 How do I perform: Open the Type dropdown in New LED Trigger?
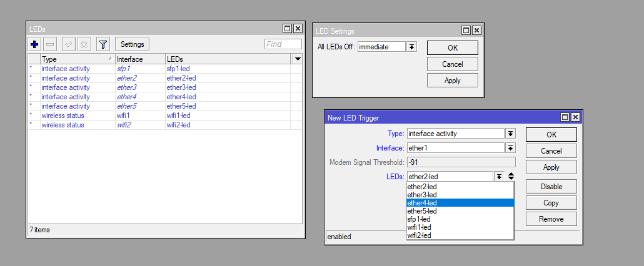click(x=510, y=133)
